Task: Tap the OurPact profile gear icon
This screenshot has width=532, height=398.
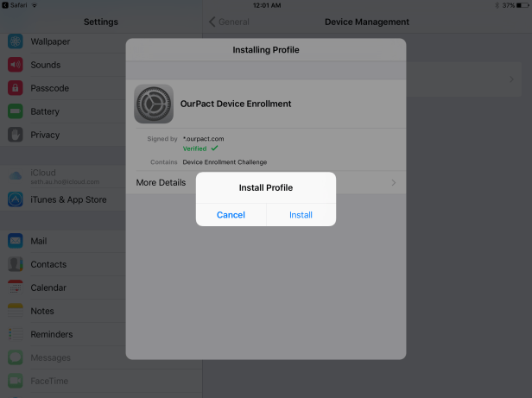Action: pyautogui.click(x=154, y=104)
